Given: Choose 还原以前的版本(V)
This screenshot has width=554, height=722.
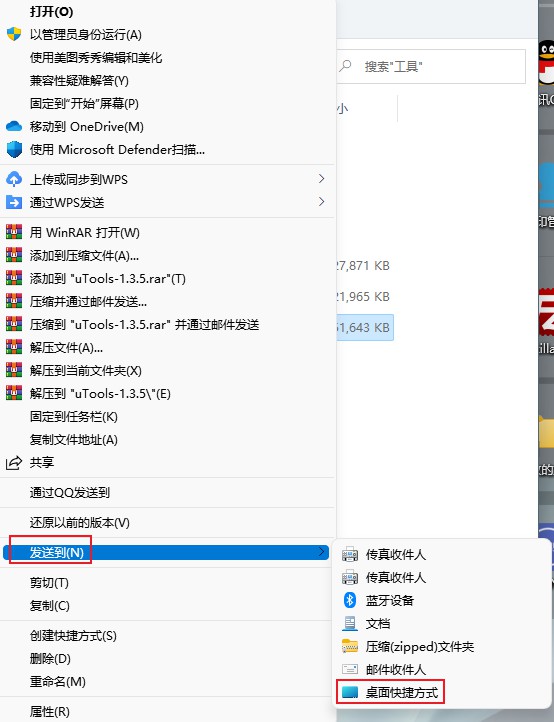Looking at the screenshot, I should (80, 523).
